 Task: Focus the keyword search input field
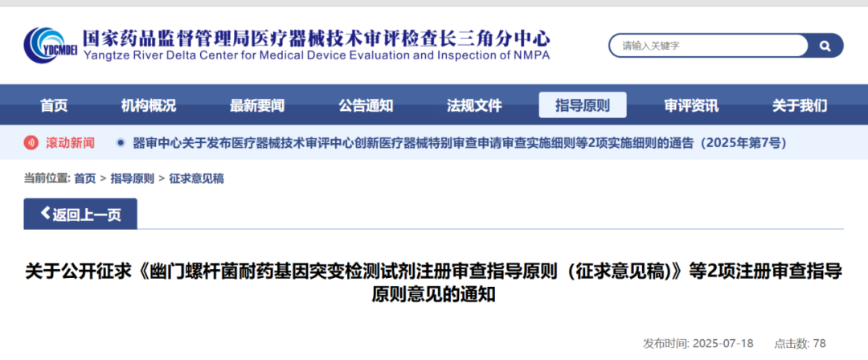point(709,46)
